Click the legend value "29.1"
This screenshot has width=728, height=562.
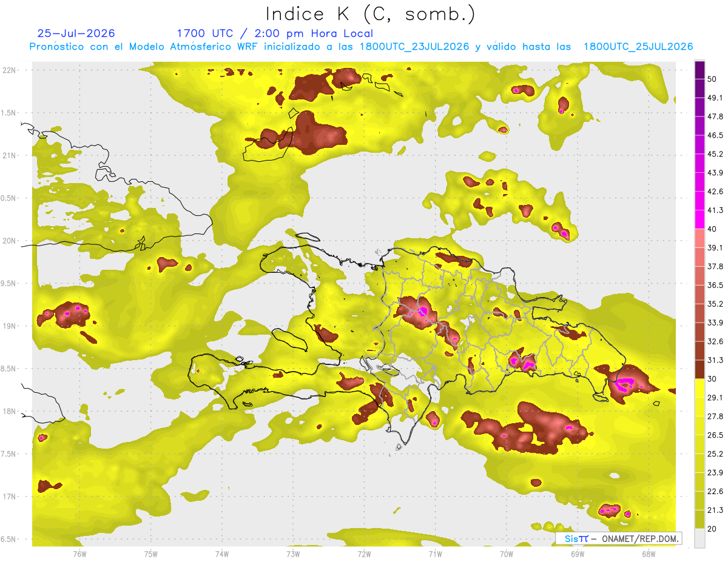click(x=715, y=398)
